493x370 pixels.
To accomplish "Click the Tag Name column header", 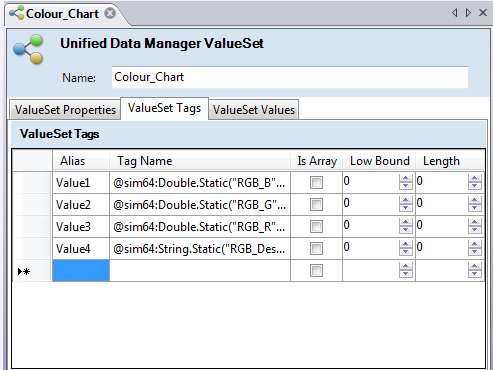I will (200, 161).
